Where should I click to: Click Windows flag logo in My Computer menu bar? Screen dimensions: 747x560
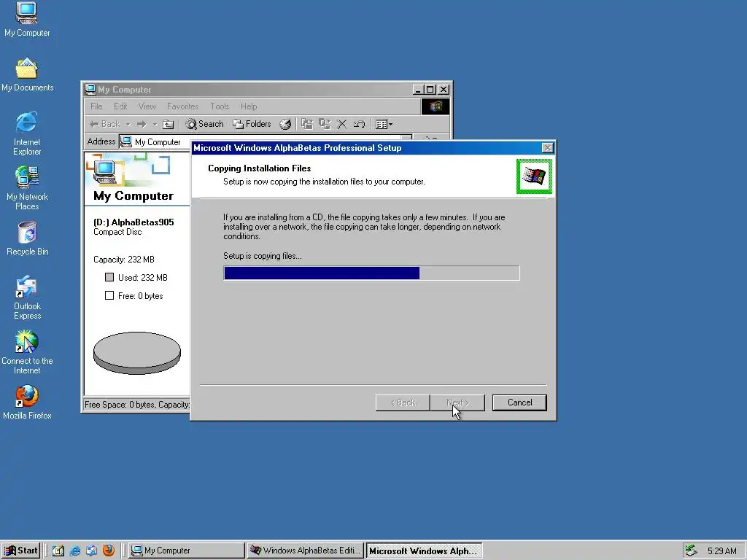coord(435,106)
